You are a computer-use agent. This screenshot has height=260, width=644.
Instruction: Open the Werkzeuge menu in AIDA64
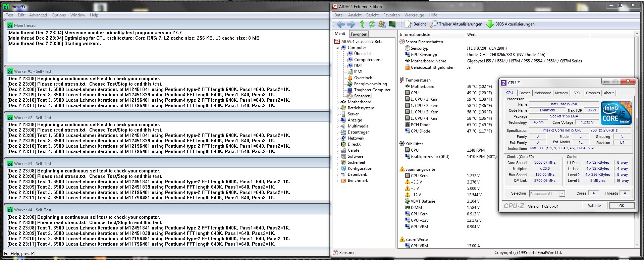[x=414, y=15]
